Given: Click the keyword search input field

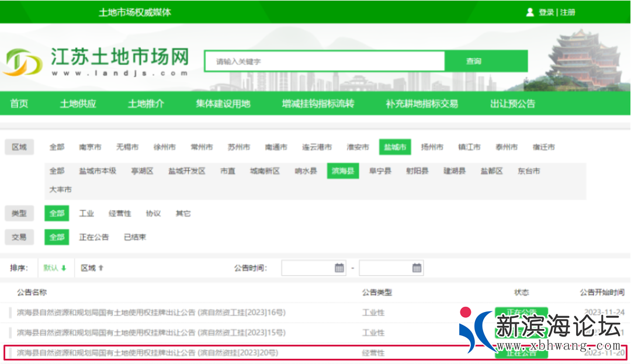Looking at the screenshot, I should pyautogui.click(x=324, y=61).
